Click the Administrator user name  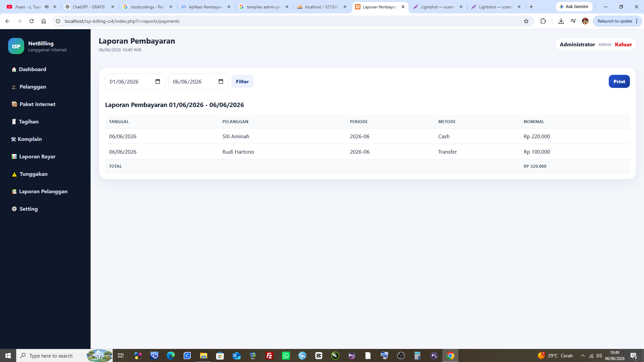577,44
